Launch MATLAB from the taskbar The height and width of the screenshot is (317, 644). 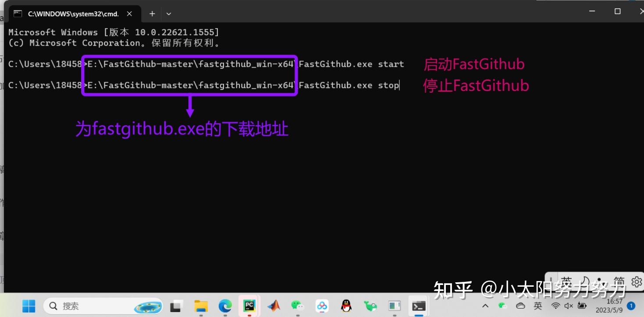click(273, 306)
